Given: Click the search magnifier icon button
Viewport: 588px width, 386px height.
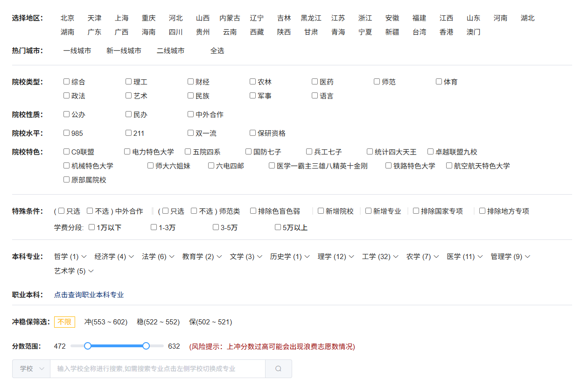Looking at the screenshot, I should tap(278, 369).
